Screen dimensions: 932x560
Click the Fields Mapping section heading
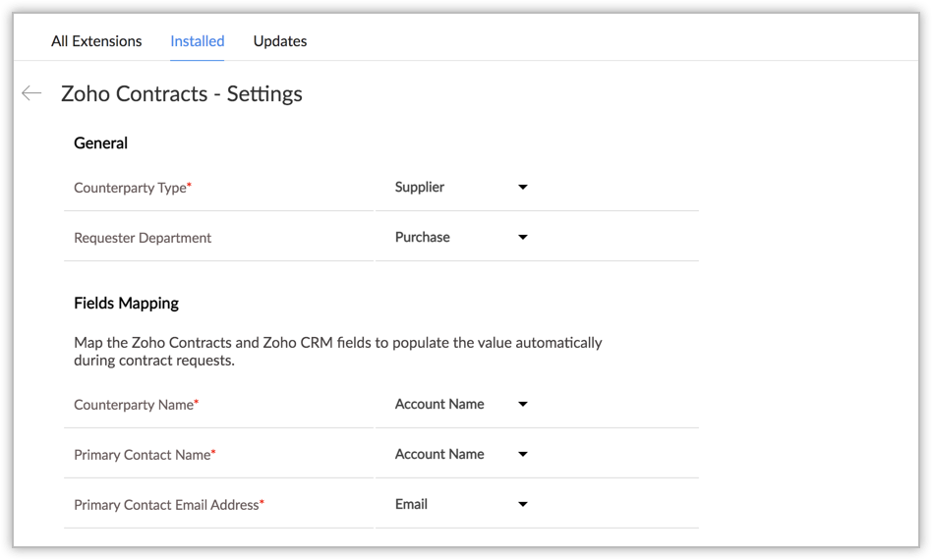pos(126,303)
